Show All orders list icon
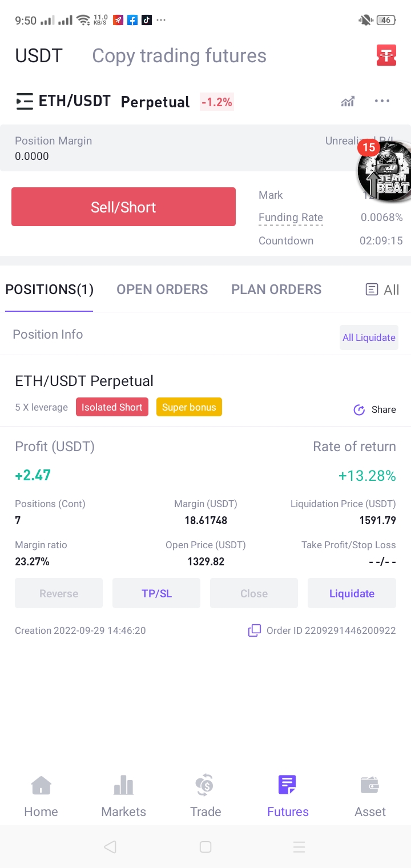 (x=372, y=290)
